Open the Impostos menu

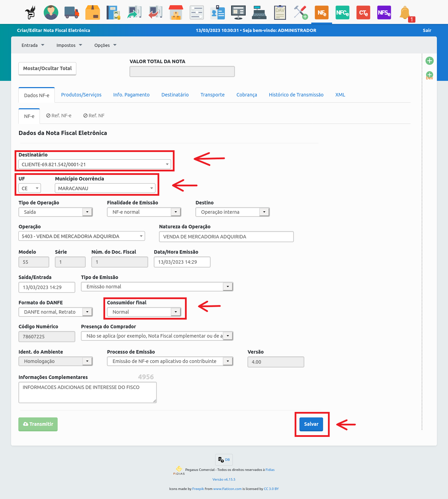coord(69,45)
